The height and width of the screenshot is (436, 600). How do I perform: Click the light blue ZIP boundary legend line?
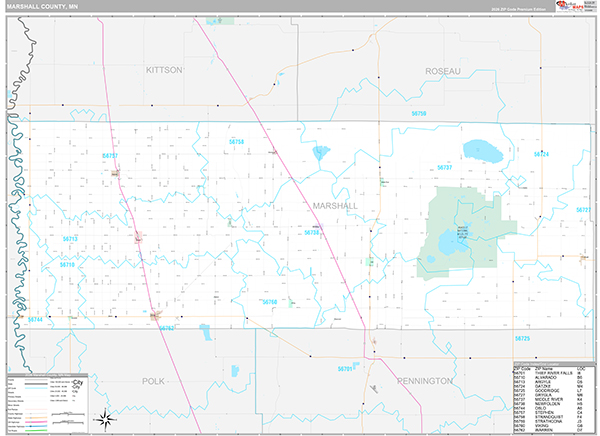pyautogui.click(x=36, y=388)
